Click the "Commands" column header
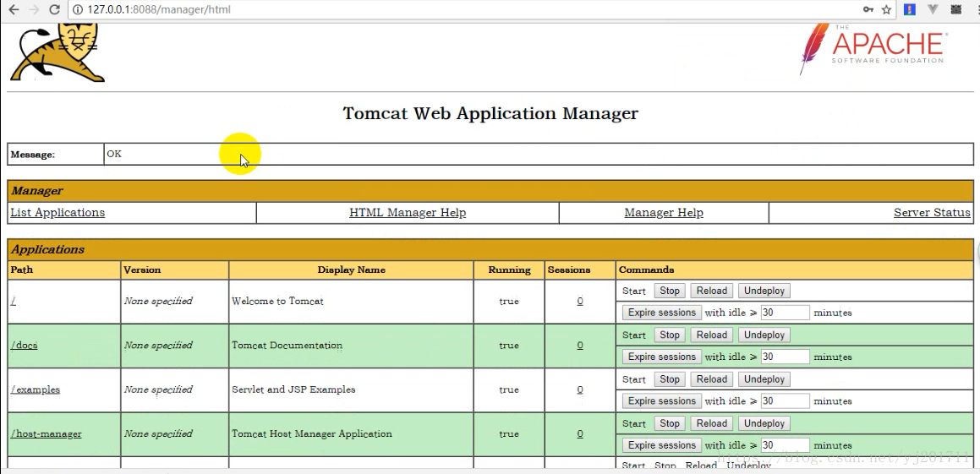 (x=646, y=270)
